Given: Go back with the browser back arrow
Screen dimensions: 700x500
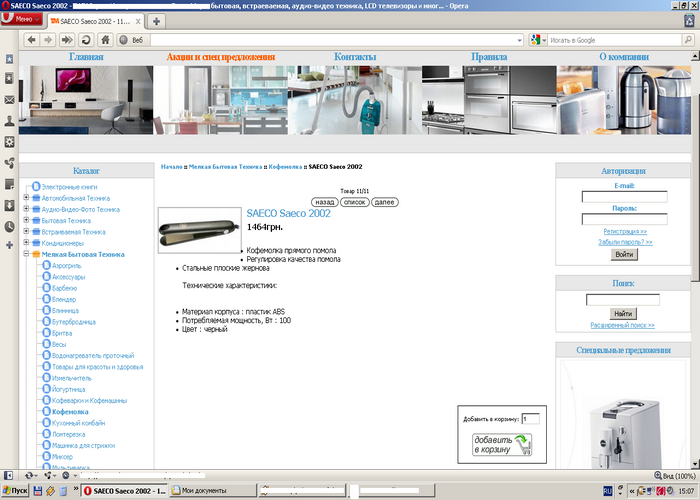Looking at the screenshot, I should click(x=31, y=40).
